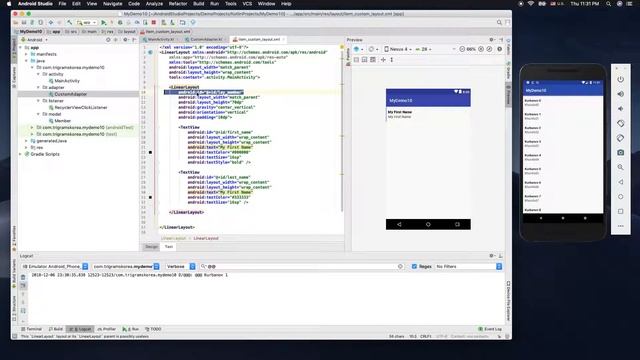Switch to the MainActivity.kt tab
Image resolution: width=640 pixels, height=360 pixels.
(x=160, y=40)
